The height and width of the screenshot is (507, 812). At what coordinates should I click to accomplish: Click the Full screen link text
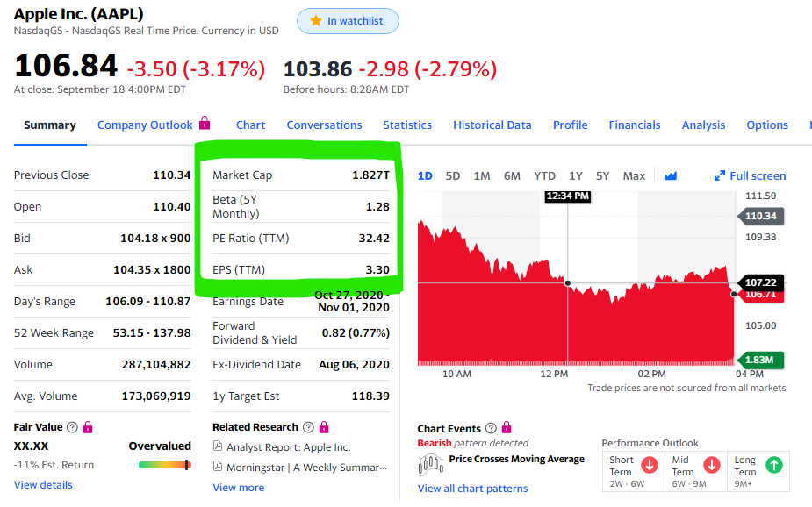tap(758, 176)
